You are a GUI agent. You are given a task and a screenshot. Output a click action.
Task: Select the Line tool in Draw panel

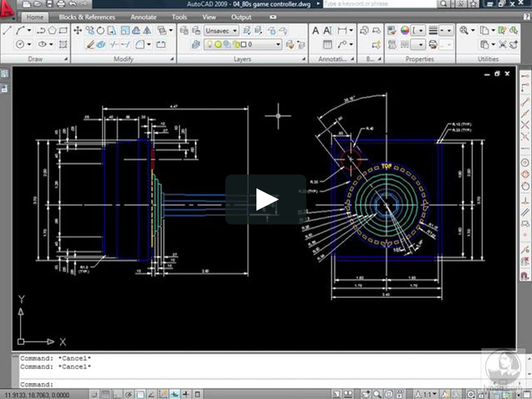pos(7,30)
